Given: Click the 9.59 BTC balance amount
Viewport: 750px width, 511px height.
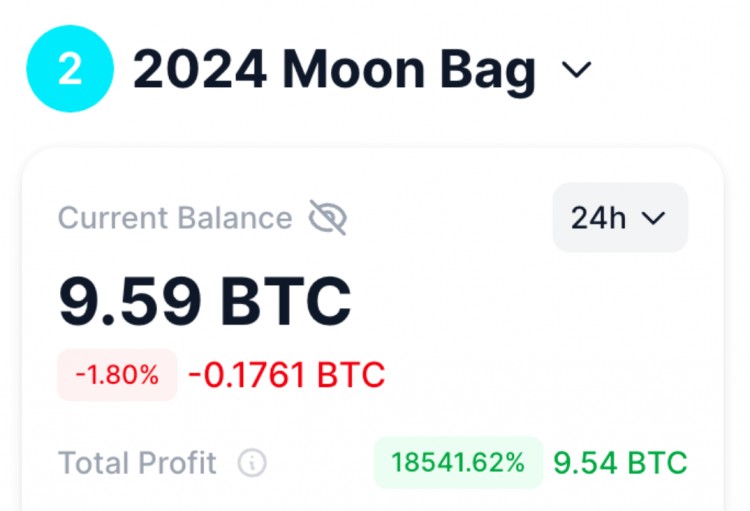Looking at the screenshot, I should [x=205, y=301].
